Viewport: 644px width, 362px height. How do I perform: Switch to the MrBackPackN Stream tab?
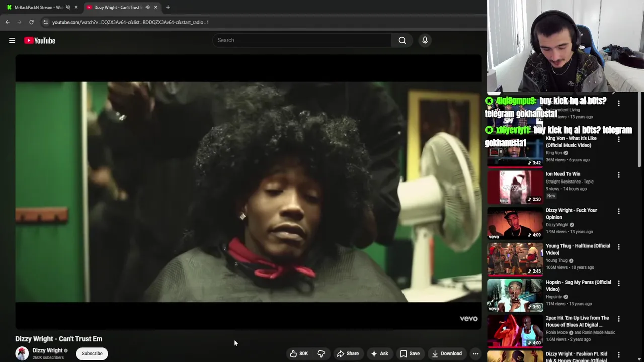tap(38, 7)
